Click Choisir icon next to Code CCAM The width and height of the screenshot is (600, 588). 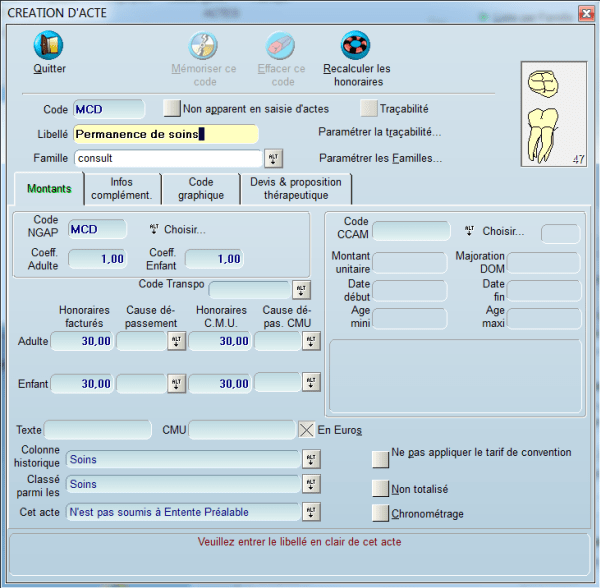[x=469, y=230]
